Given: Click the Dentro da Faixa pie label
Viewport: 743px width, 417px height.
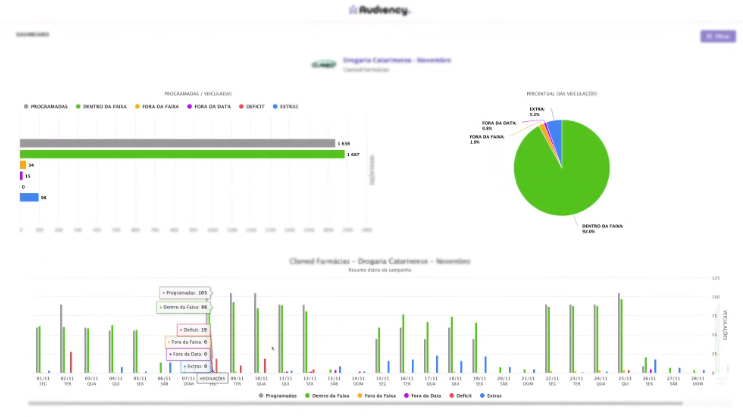Looking at the screenshot, I should coord(602,229).
